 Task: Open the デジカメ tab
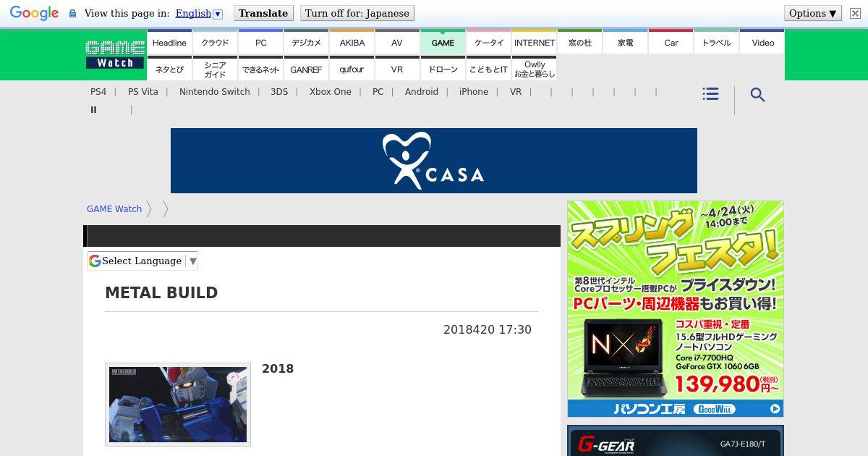[x=306, y=43]
